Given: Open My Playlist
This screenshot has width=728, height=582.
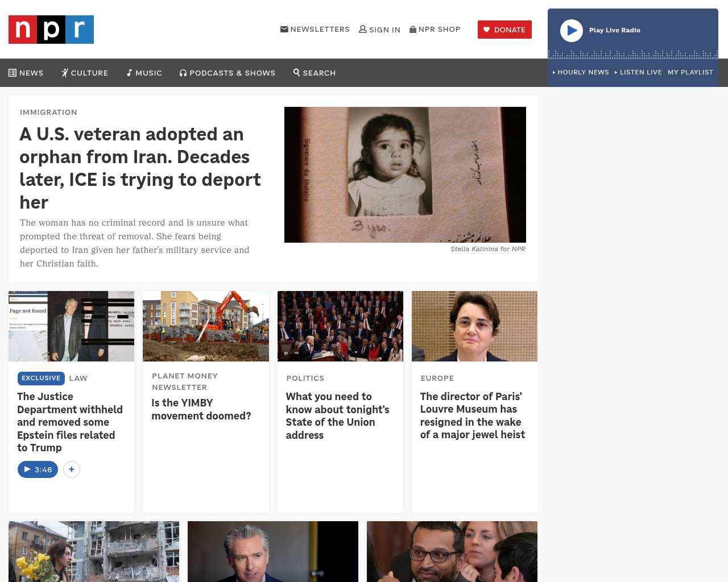Looking at the screenshot, I should coord(690,72).
